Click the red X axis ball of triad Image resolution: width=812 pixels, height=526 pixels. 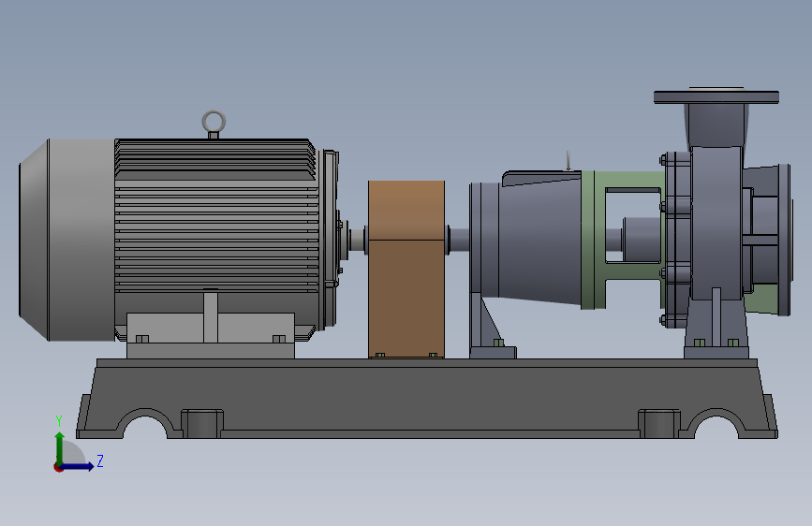(x=58, y=467)
